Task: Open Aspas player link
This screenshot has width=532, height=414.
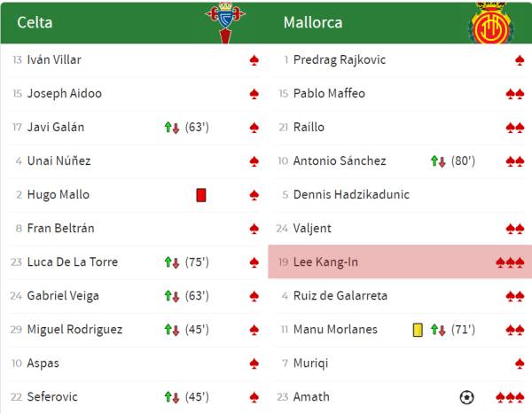Action: 44,363
